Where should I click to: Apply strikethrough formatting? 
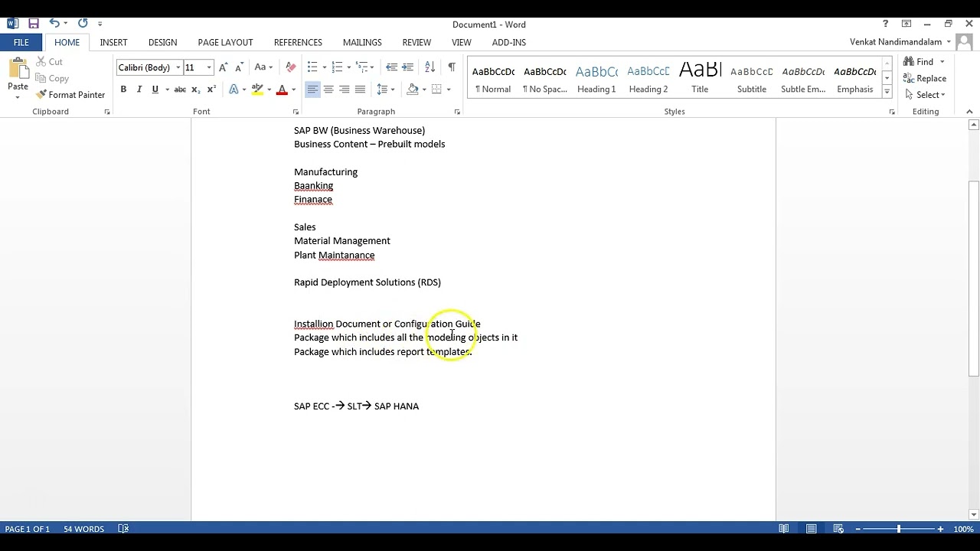coord(180,90)
